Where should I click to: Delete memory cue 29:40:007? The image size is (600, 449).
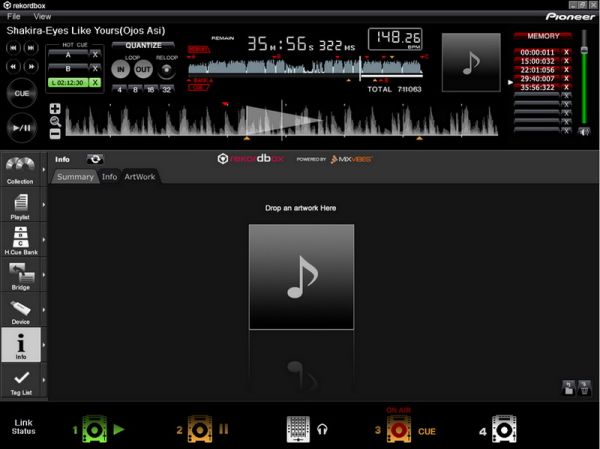[x=566, y=78]
